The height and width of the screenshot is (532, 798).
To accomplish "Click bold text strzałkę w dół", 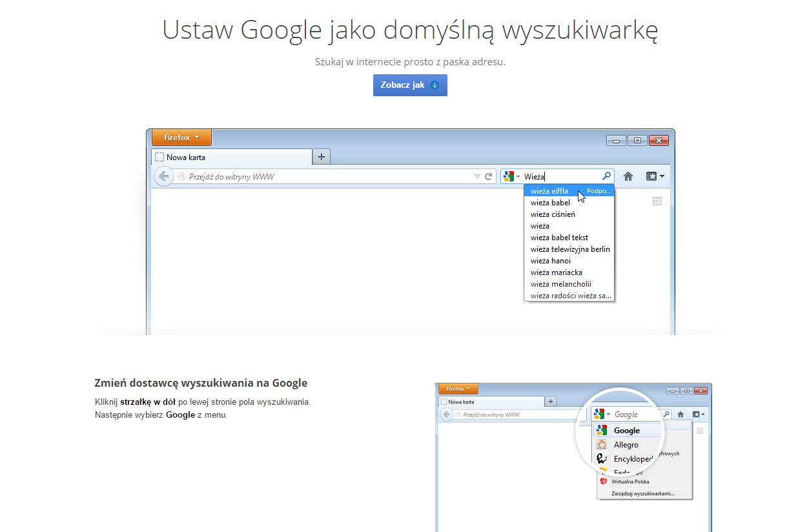I will click(x=148, y=402).
